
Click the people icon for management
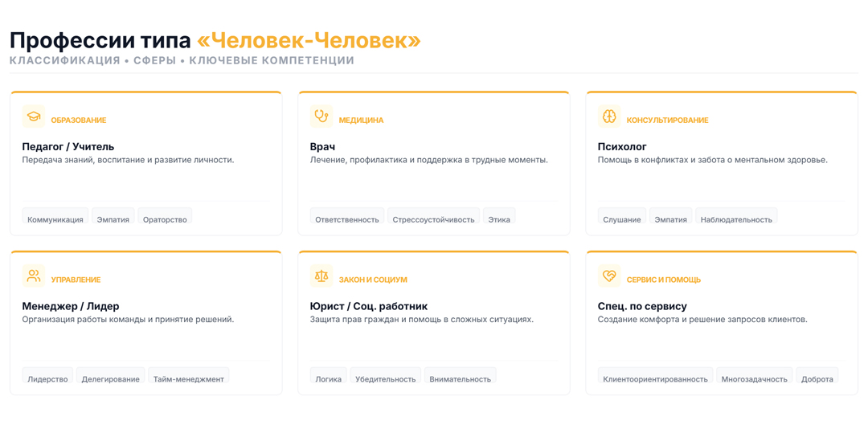click(x=33, y=276)
